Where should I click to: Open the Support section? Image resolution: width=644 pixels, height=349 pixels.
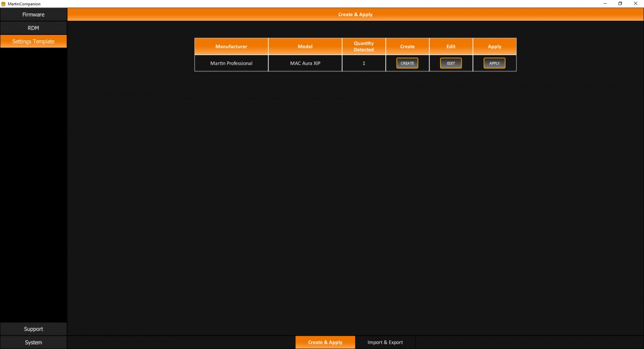point(33,329)
